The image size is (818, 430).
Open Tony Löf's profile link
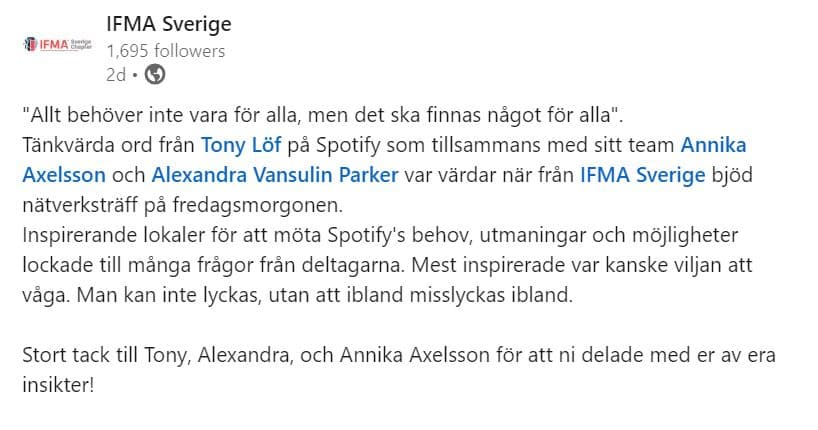[241, 145]
